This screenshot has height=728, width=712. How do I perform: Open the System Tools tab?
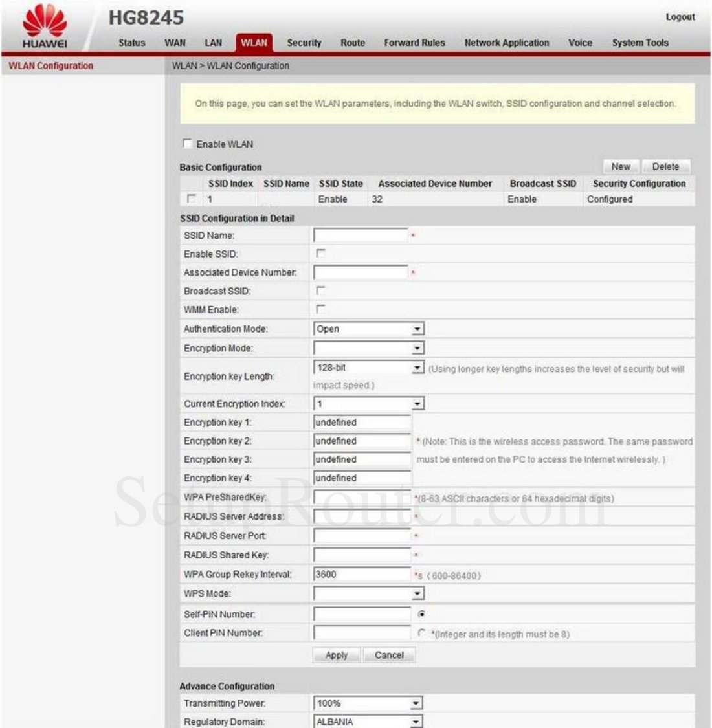pos(640,43)
